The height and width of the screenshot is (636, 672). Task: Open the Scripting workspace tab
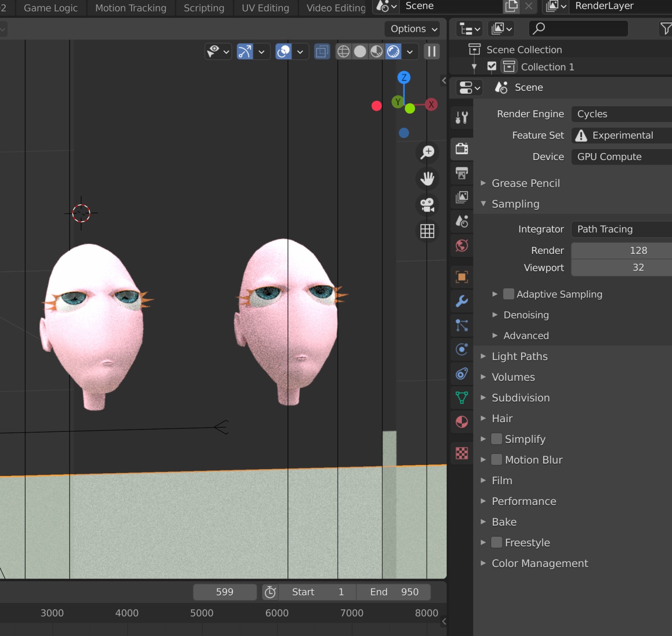pos(204,8)
